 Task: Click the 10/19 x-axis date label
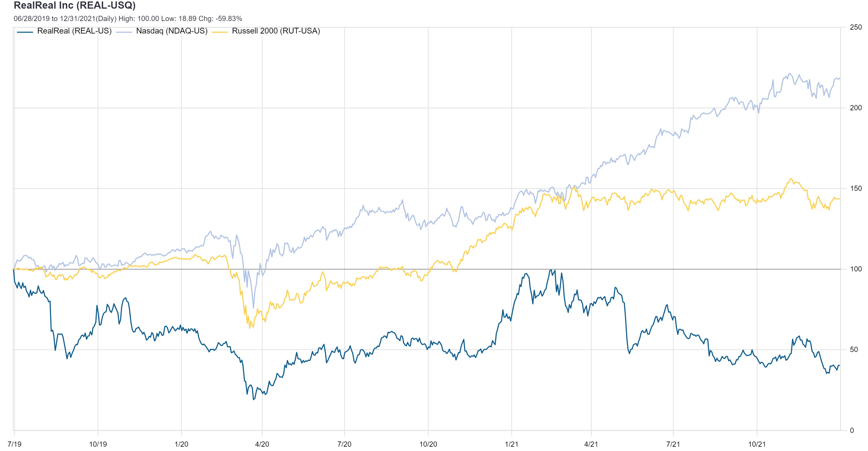98,444
